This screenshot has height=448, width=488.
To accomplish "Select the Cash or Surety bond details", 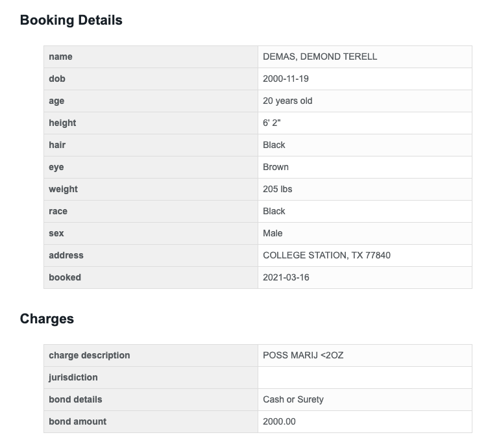I will 293,399.
